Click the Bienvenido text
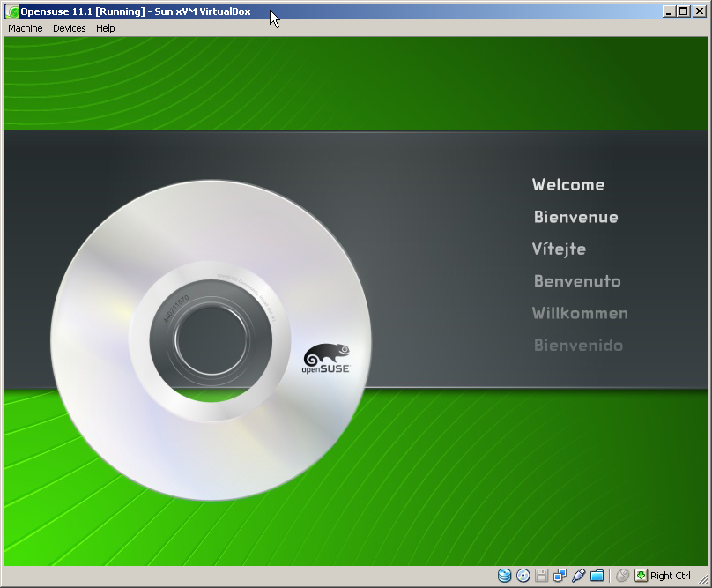Image resolution: width=712 pixels, height=588 pixels. coord(578,346)
